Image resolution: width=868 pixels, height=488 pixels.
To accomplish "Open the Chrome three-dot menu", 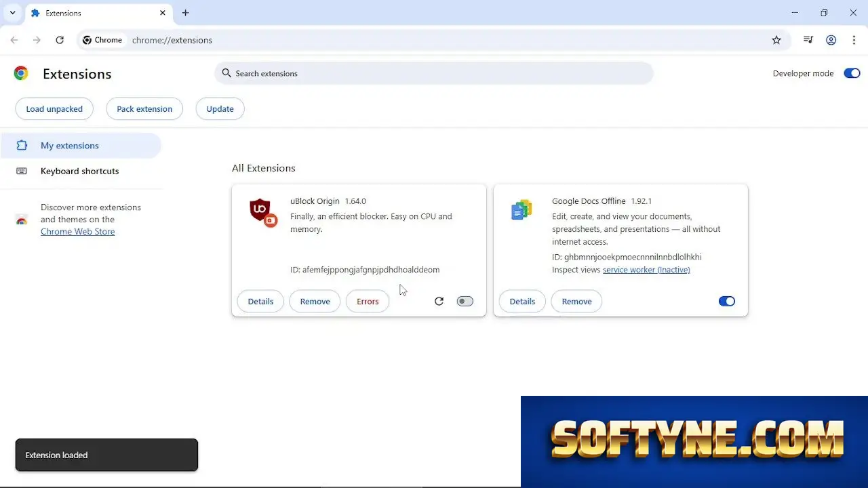I will click(x=854, y=40).
